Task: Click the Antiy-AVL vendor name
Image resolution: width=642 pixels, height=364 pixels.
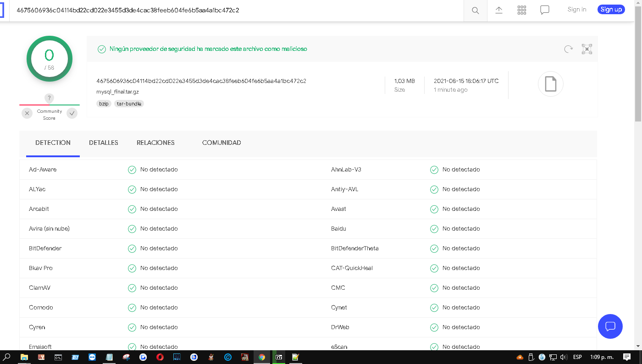Action: pyautogui.click(x=345, y=189)
